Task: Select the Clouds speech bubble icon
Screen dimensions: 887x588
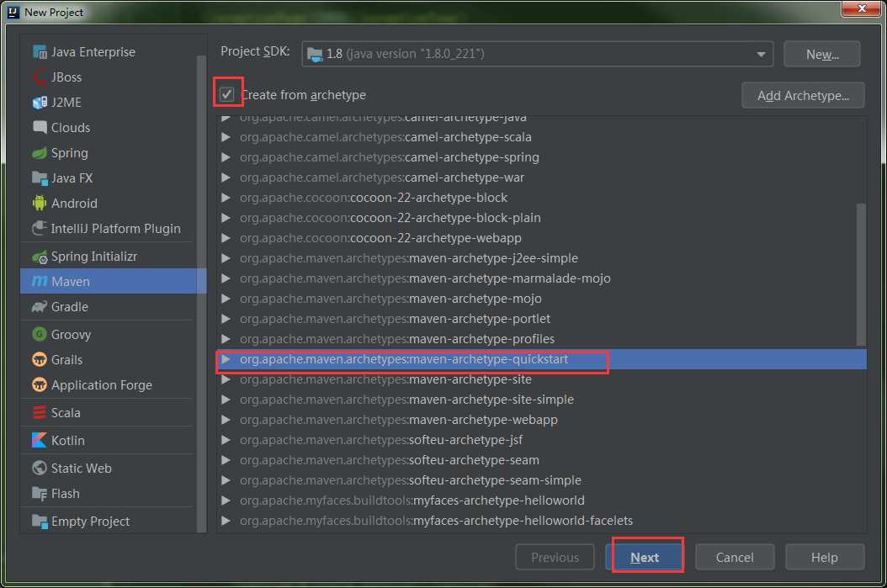Action: 40,127
